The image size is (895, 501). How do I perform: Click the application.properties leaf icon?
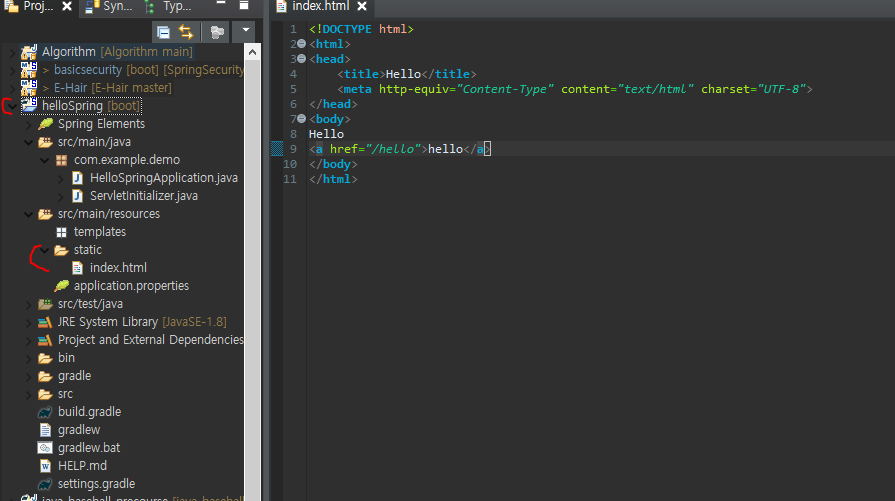[61, 286]
